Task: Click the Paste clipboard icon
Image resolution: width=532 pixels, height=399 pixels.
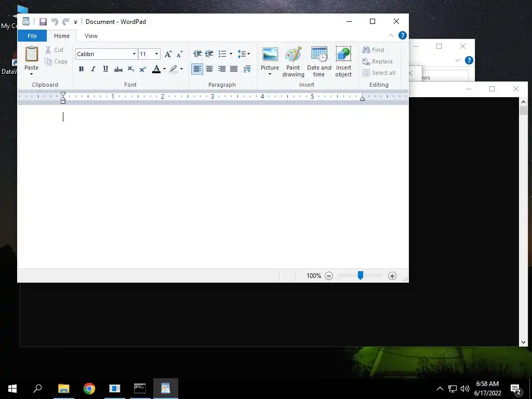Action: point(32,54)
